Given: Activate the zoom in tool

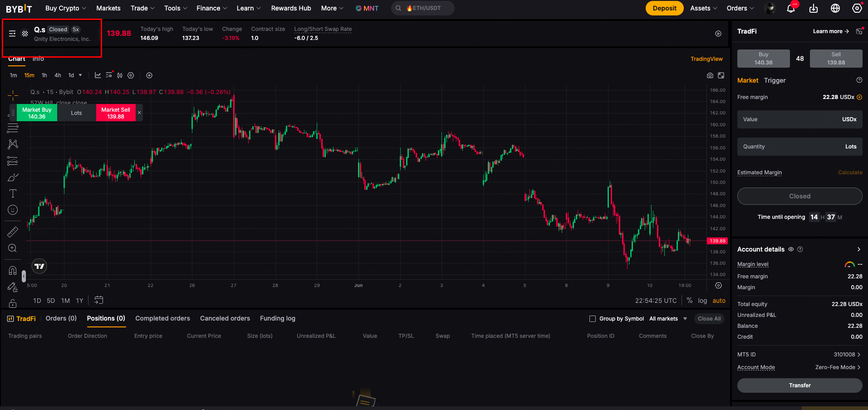Looking at the screenshot, I should click(x=13, y=248).
